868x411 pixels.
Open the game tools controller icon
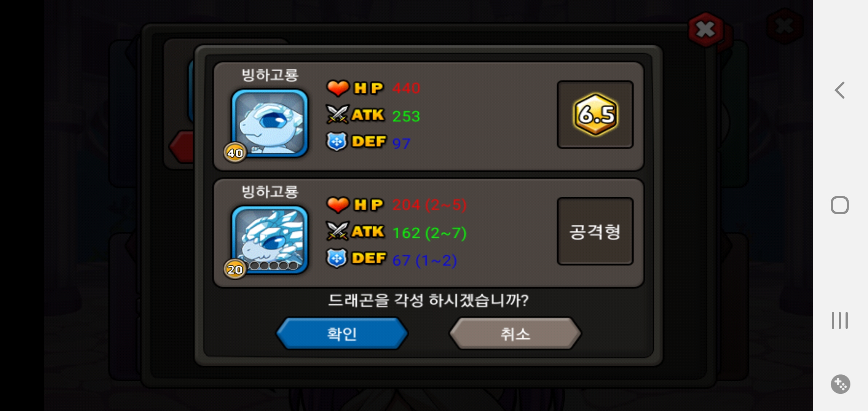click(x=840, y=384)
